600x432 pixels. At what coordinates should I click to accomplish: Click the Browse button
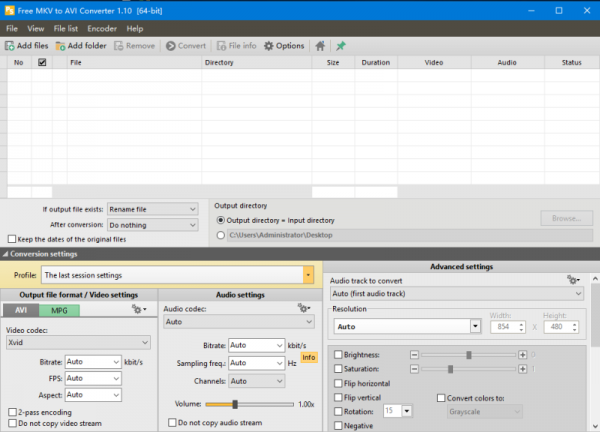566,218
